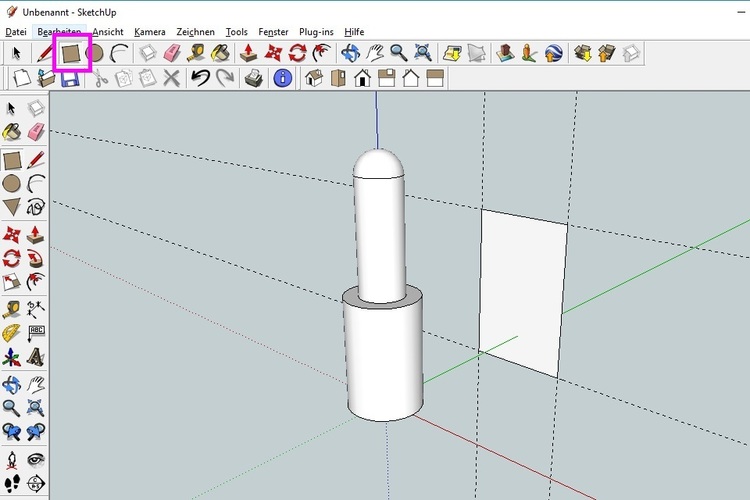Open the Ansicht menu

(108, 32)
